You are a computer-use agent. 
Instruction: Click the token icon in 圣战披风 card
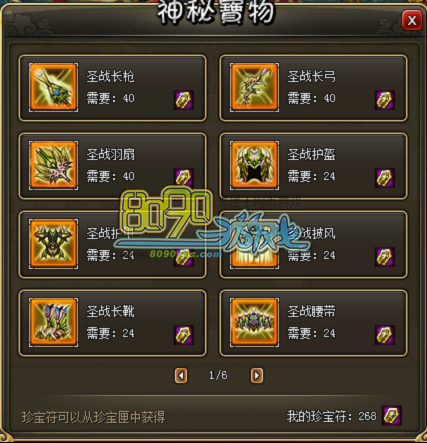[385, 257]
